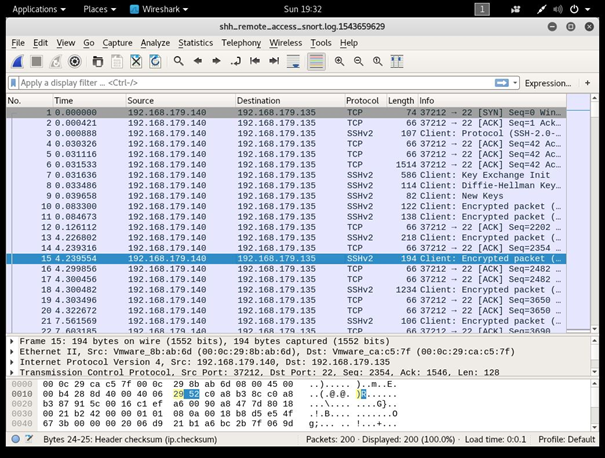The image size is (605, 458).
Task: Jump to the first packet
Action: point(255,61)
